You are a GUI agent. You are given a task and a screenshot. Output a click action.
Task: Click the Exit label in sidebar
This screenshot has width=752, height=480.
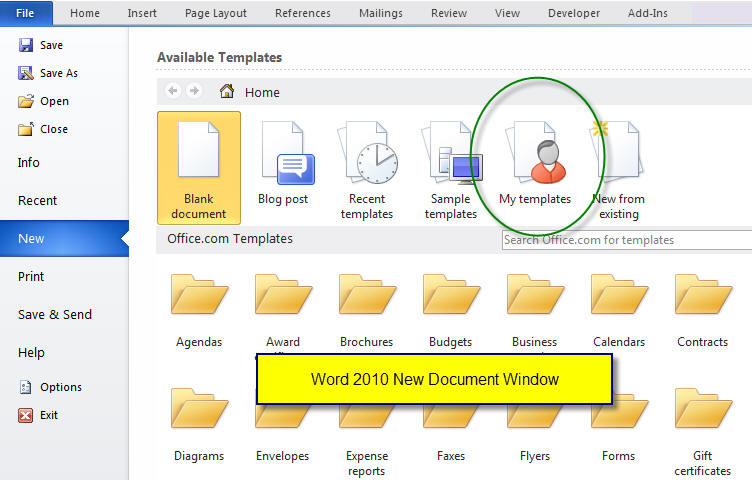pos(49,415)
